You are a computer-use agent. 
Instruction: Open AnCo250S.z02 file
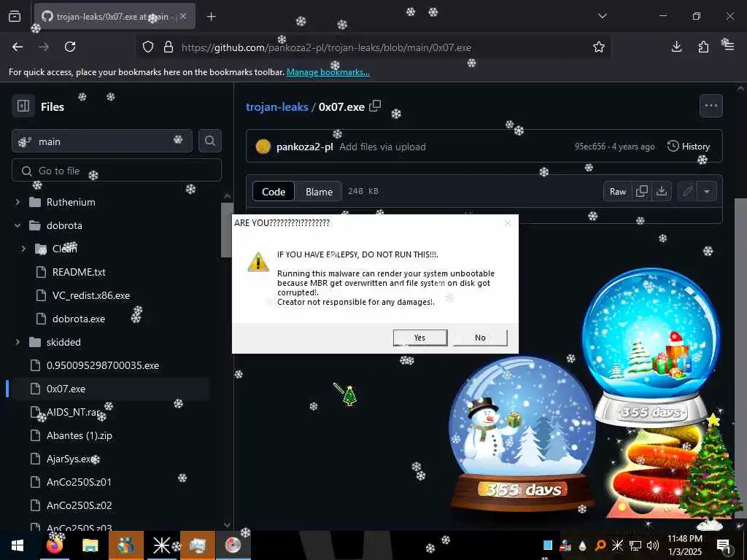[x=79, y=505]
